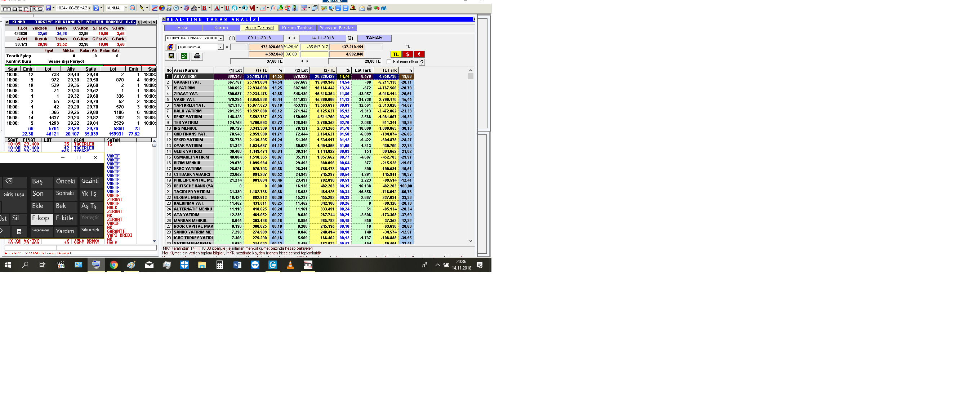Click Windows Start button
Viewport: 980px width, 405px height.
point(8,265)
